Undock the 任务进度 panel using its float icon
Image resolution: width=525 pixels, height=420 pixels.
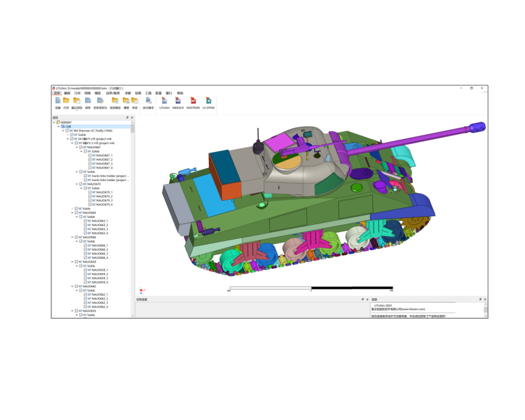pos(363,299)
